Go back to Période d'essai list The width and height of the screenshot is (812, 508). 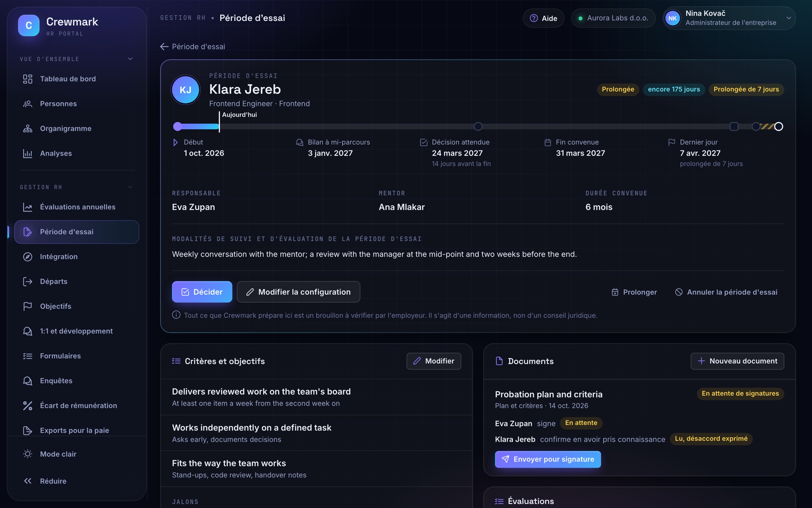coord(193,47)
